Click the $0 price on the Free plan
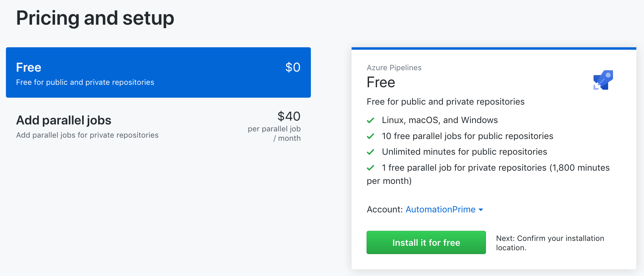 [293, 67]
